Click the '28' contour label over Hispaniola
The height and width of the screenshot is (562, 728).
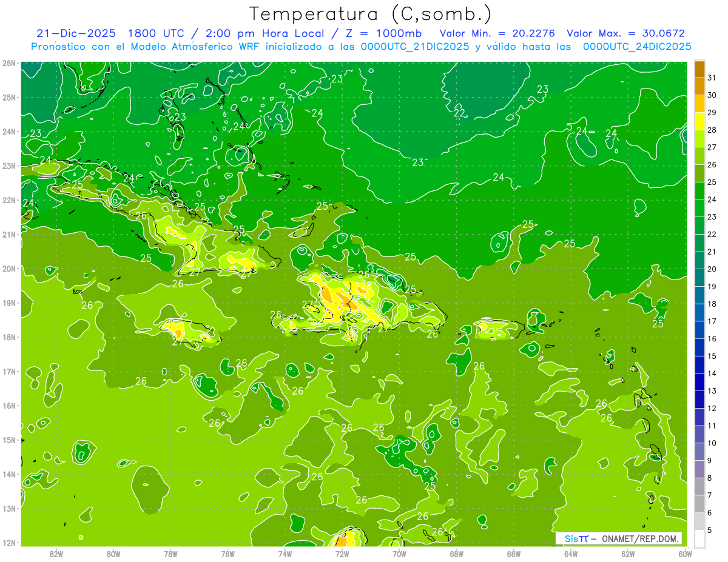[x=366, y=286]
